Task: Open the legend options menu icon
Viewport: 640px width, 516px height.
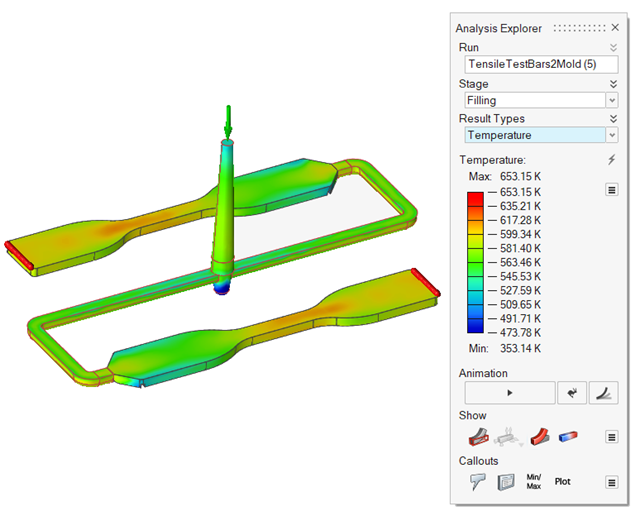Action: tap(611, 190)
